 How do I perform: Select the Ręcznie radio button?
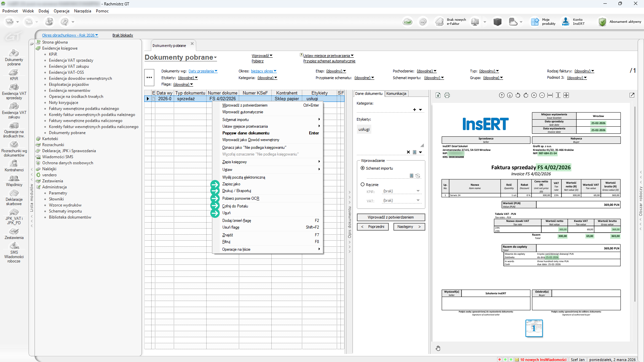363,185
